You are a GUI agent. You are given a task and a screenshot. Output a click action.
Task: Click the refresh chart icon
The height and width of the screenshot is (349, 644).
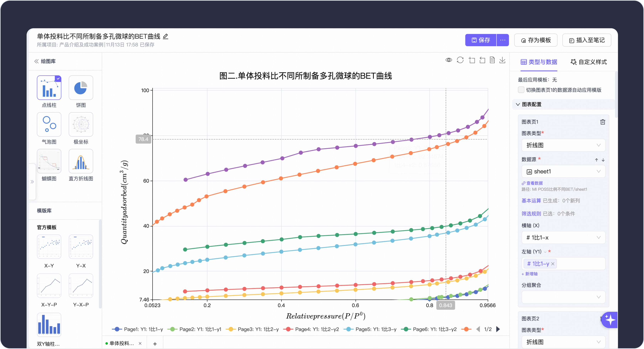point(460,60)
